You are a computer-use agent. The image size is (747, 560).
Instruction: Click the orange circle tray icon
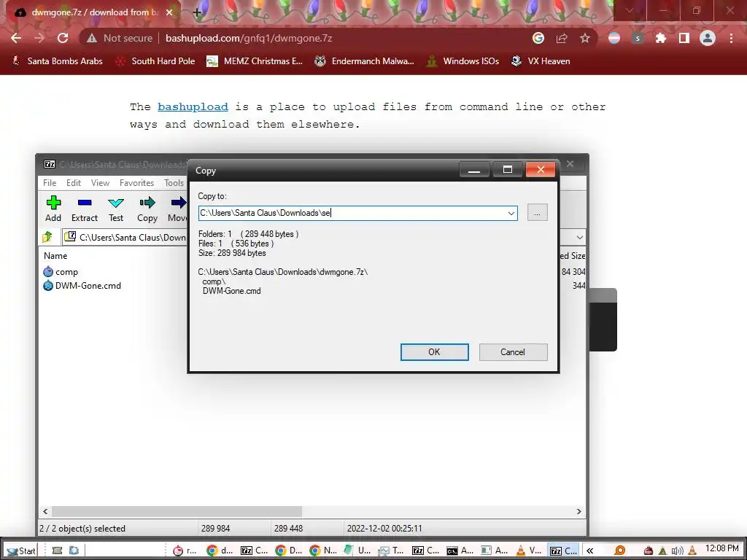pyautogui.click(x=620, y=551)
